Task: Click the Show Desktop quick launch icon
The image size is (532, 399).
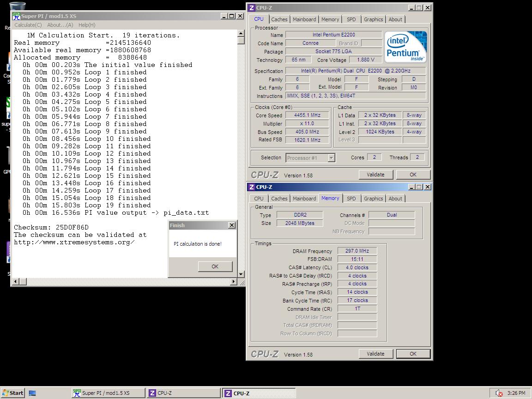Action: 32,393
